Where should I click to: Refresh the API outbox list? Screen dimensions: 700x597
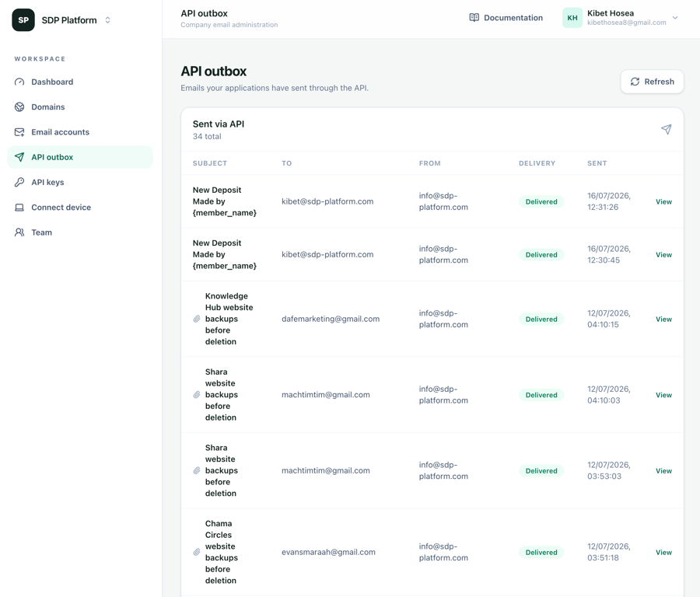(652, 82)
